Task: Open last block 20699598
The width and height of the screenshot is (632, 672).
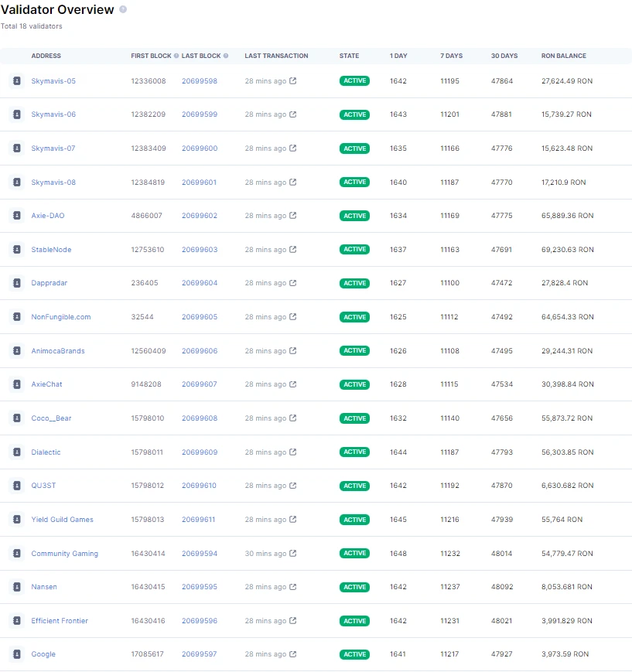Action: click(x=200, y=81)
